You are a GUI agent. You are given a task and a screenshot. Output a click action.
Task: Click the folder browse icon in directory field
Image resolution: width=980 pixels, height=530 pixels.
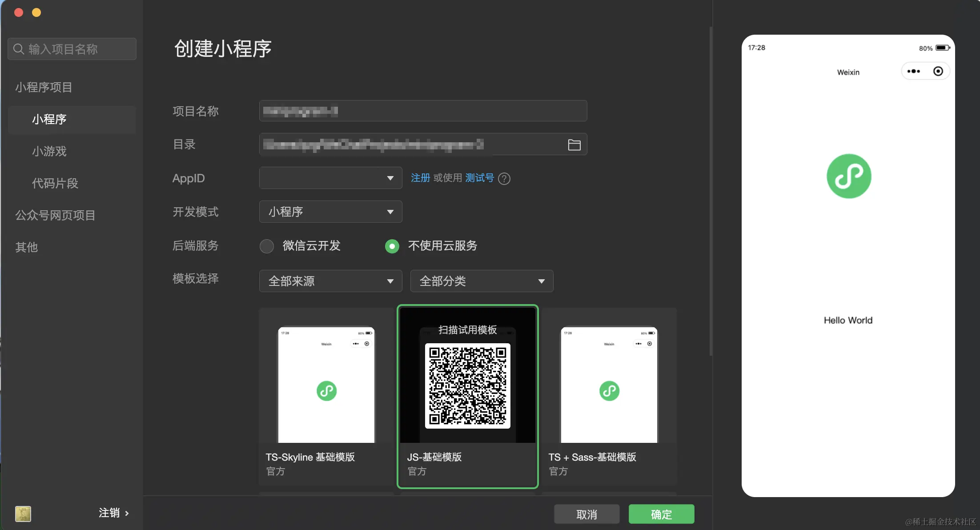574,145
